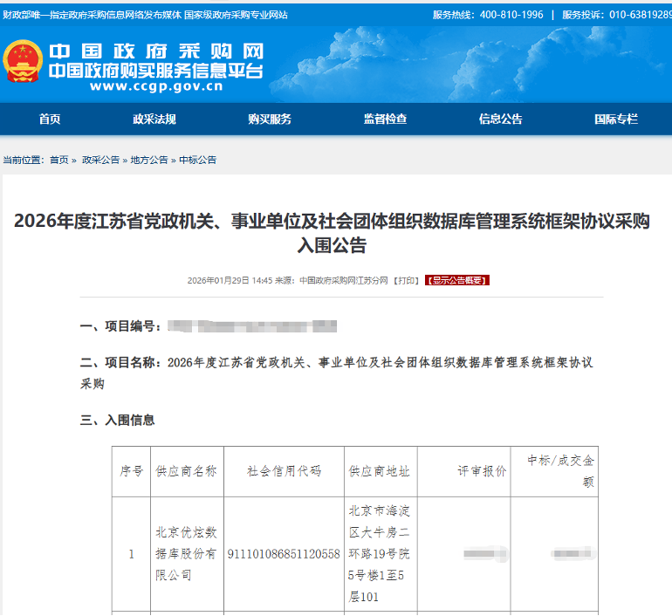The width and height of the screenshot is (672, 616).
Task: Follow the 政采公告 breadcrumb link
Action: tap(100, 160)
